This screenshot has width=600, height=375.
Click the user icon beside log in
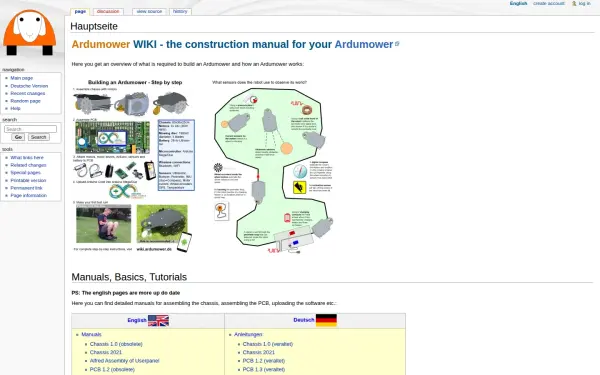574,3
